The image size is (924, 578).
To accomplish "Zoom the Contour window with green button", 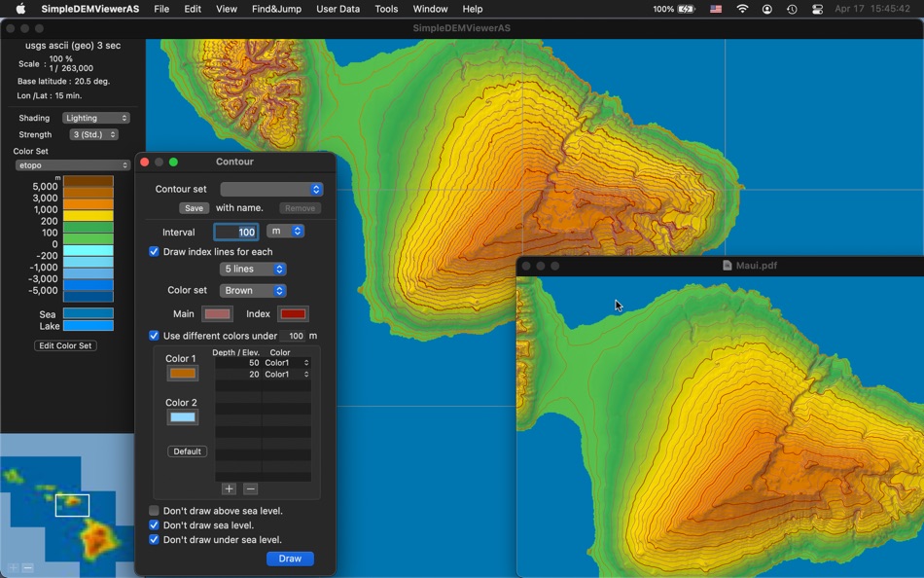I will [173, 162].
